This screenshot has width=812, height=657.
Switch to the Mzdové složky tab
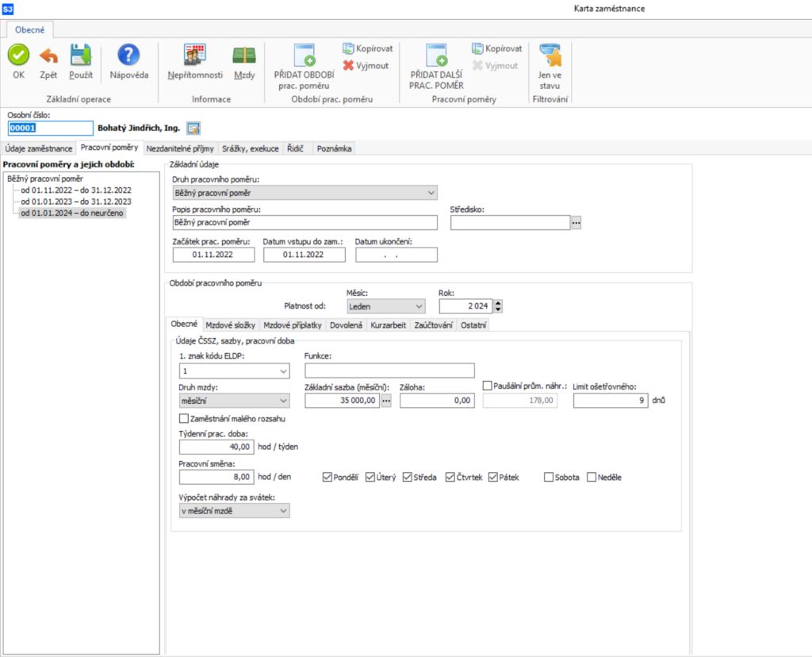(x=230, y=325)
